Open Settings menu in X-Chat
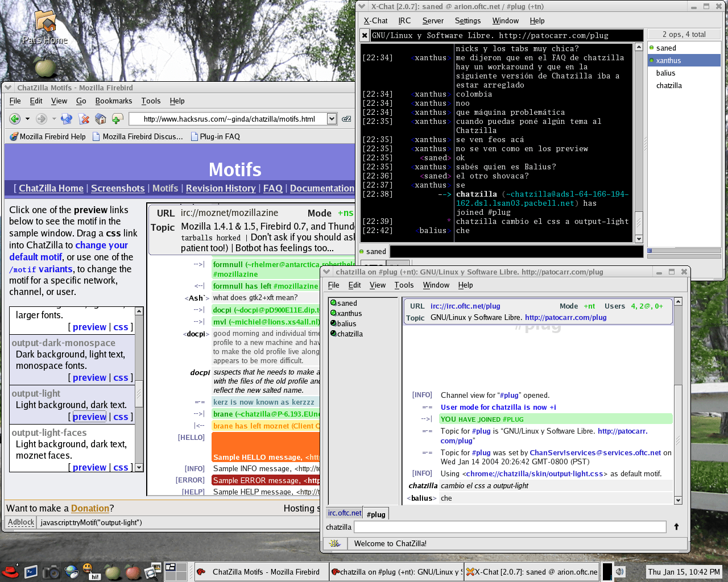This screenshot has width=728, height=582. 468,20
